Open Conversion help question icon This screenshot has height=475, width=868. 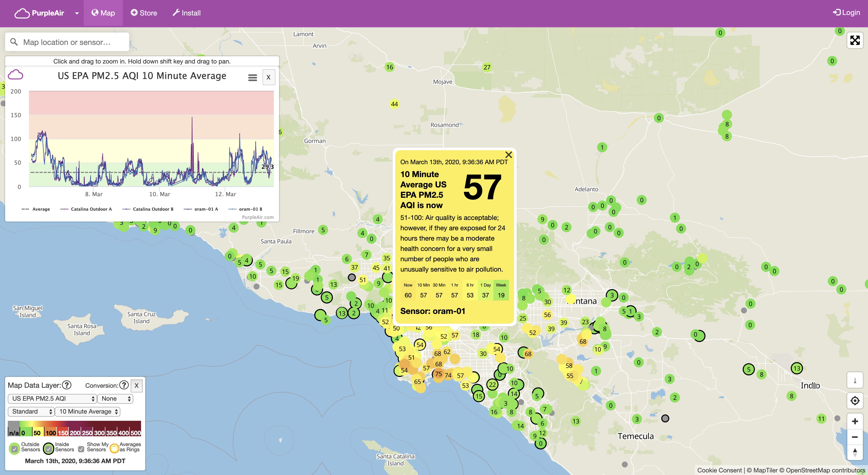124,385
